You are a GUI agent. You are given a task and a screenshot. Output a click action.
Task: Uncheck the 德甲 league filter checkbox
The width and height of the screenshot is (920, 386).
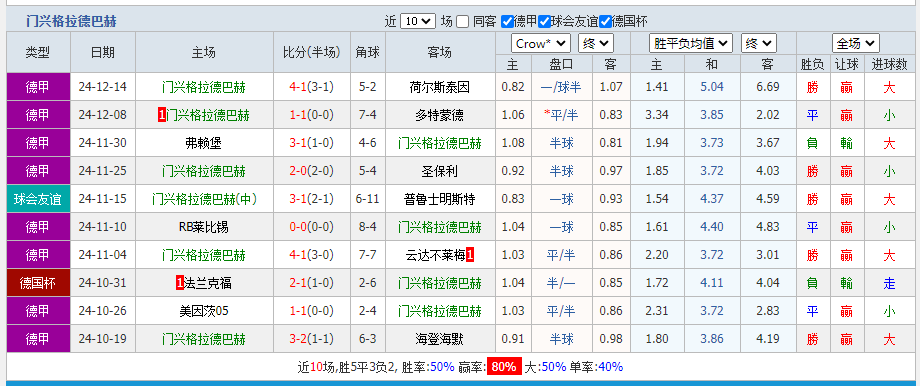tap(508, 22)
